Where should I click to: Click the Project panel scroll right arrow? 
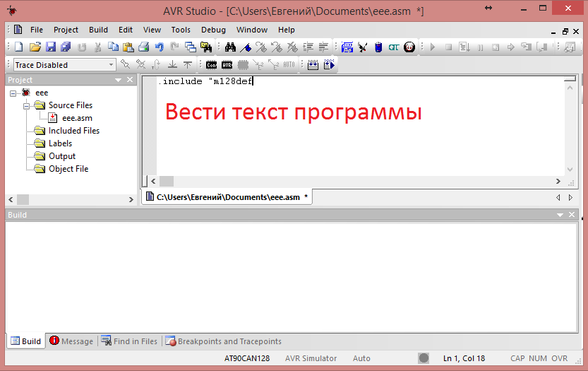pos(131,200)
